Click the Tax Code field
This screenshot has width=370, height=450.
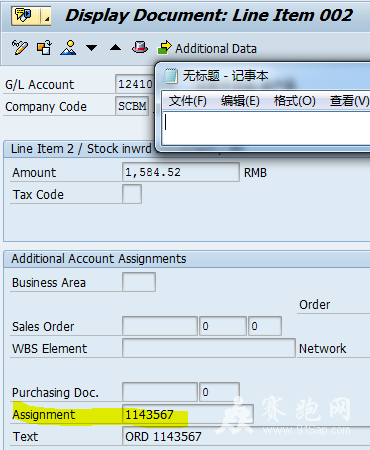pyautogui.click(x=132, y=194)
